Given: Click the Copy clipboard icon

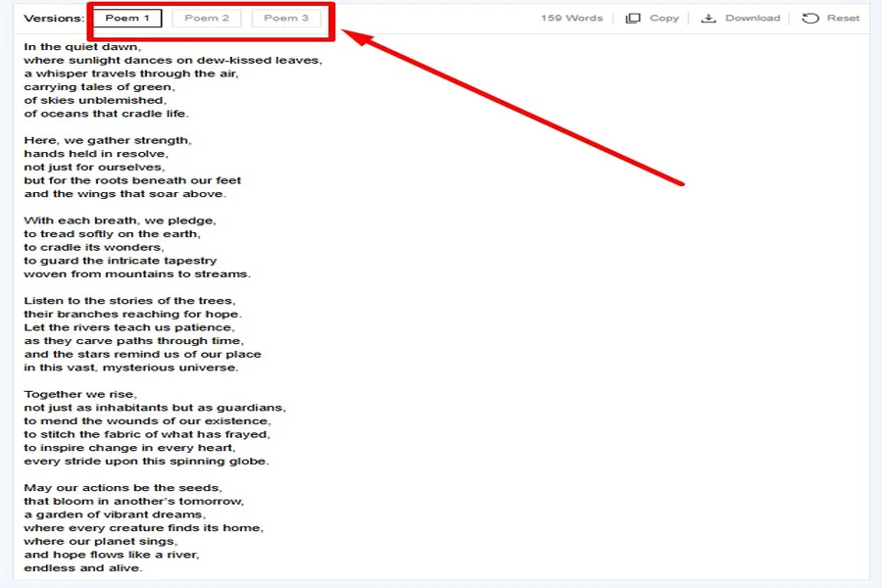Looking at the screenshot, I should click(x=633, y=19).
